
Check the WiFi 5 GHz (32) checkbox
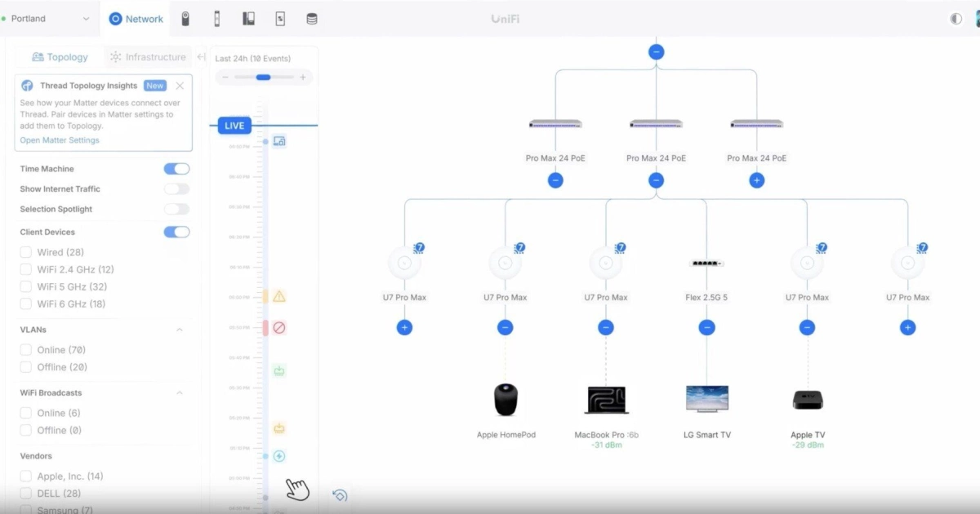(x=26, y=286)
